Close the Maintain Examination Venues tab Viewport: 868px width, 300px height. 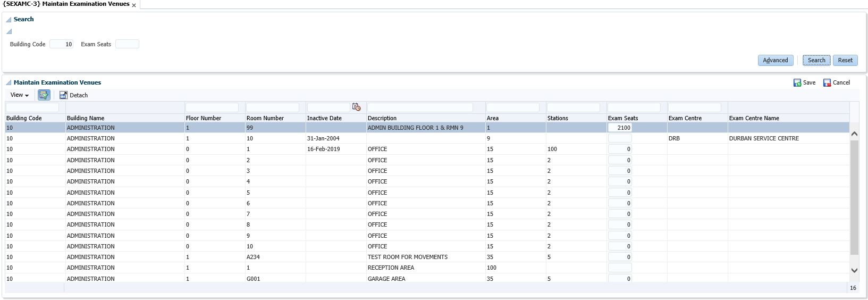coord(134,5)
